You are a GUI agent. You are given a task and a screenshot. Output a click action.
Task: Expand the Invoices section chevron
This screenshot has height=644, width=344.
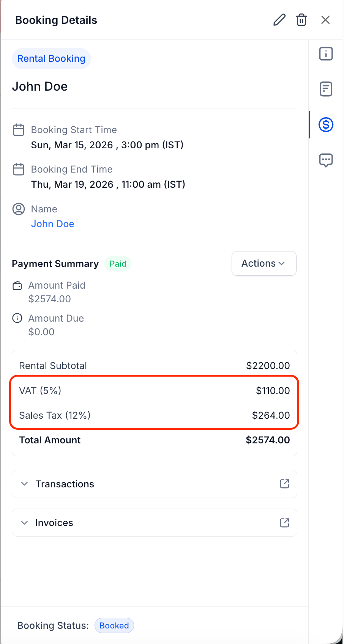(25, 523)
